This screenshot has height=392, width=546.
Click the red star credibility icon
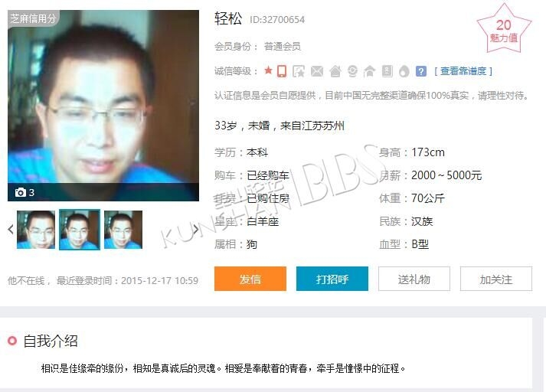268,70
